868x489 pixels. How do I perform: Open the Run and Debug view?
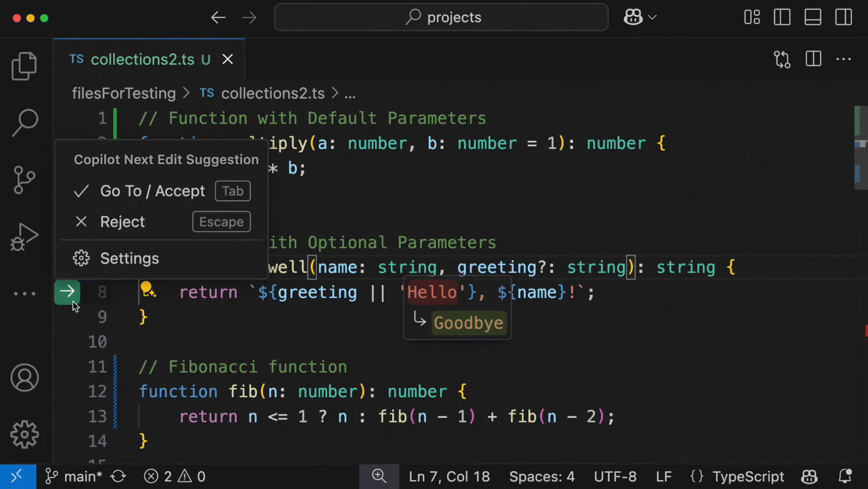click(x=24, y=236)
